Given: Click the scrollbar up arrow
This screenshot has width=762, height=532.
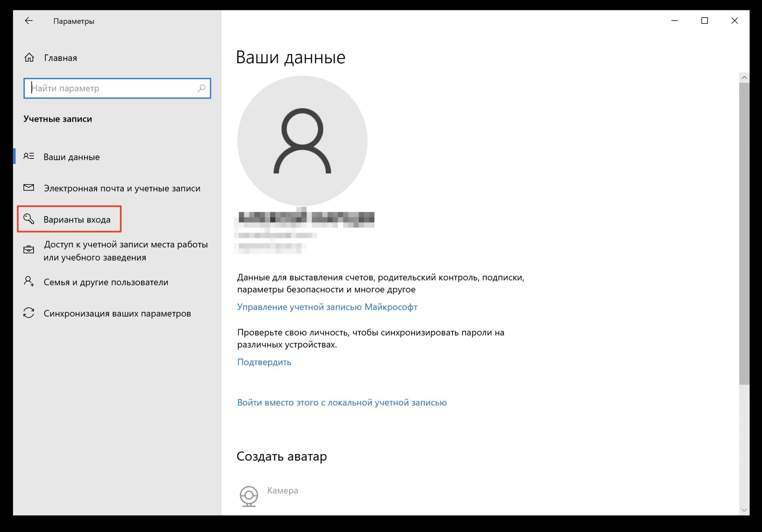Looking at the screenshot, I should tap(744, 78).
